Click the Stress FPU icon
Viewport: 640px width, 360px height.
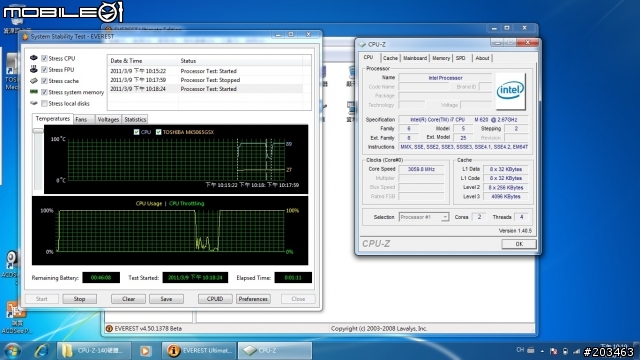click(34, 69)
